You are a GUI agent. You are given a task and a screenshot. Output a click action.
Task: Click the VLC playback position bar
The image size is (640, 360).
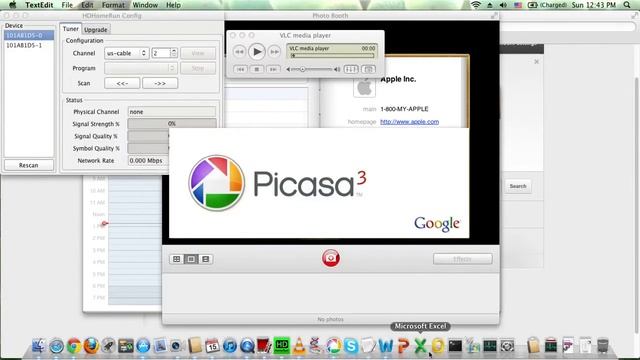coord(331,56)
